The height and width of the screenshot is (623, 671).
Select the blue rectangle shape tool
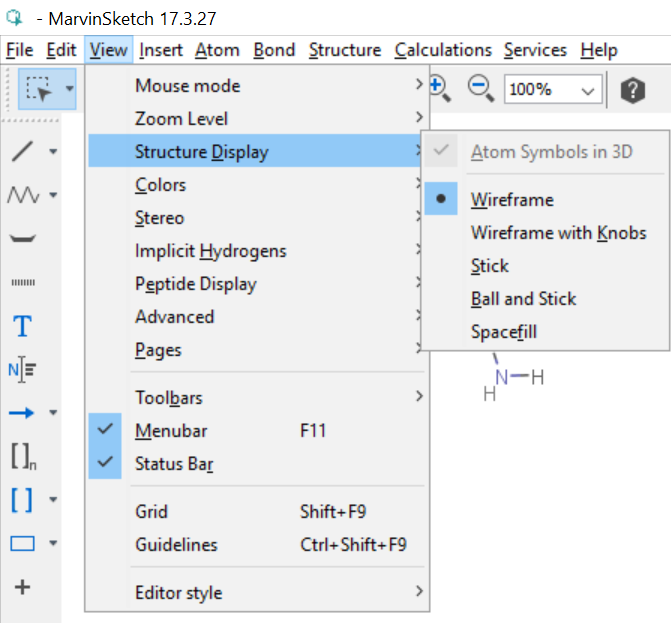point(23,543)
